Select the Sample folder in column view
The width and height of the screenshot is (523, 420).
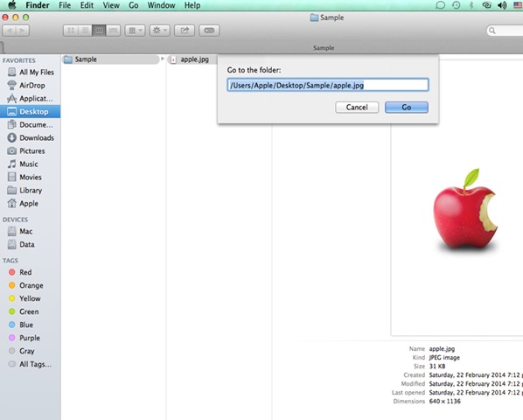[x=111, y=59]
